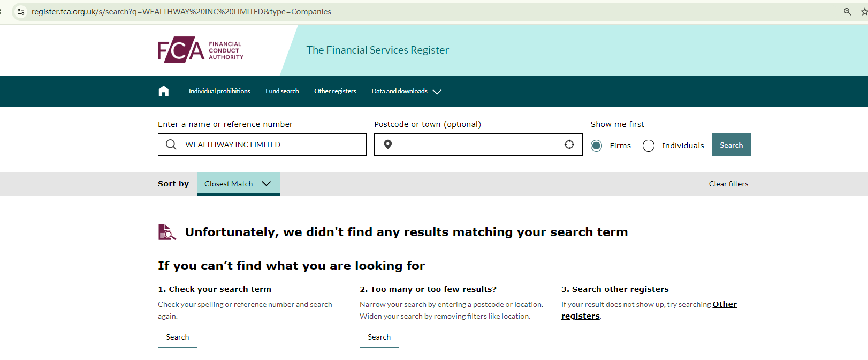
Task: Click the magnifier icon in name field
Action: [x=171, y=145]
